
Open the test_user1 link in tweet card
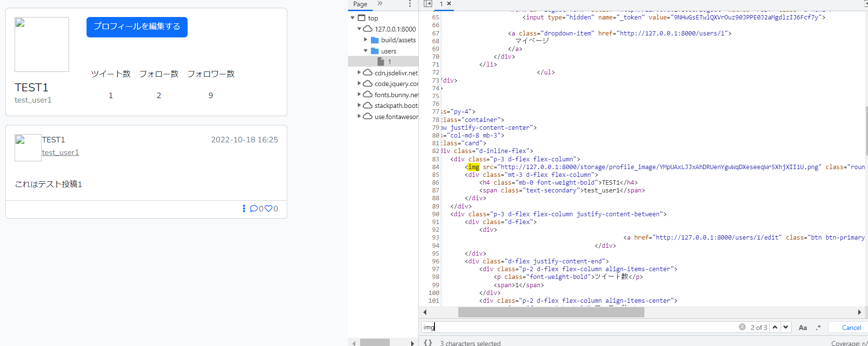coord(60,153)
